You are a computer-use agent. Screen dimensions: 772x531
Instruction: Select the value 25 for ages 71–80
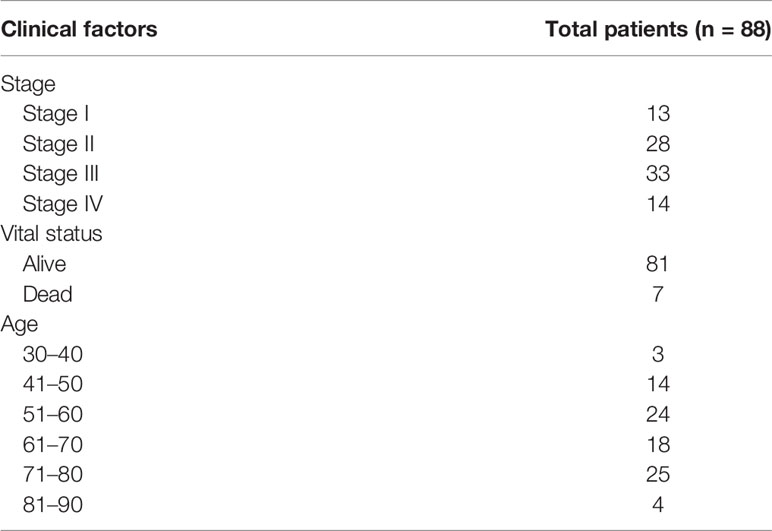[658, 474]
